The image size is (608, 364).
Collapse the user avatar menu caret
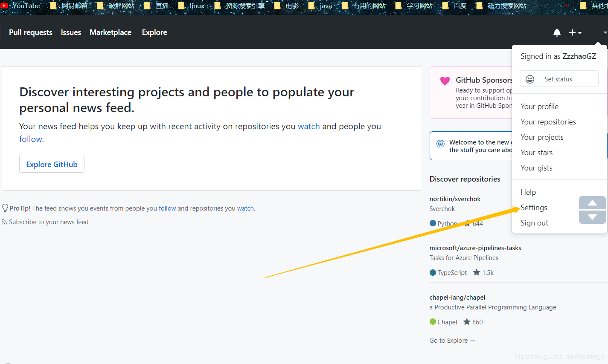(605, 32)
